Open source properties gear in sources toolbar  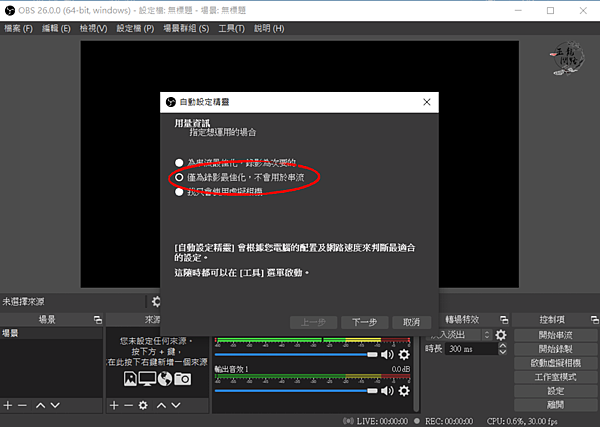pos(143,405)
